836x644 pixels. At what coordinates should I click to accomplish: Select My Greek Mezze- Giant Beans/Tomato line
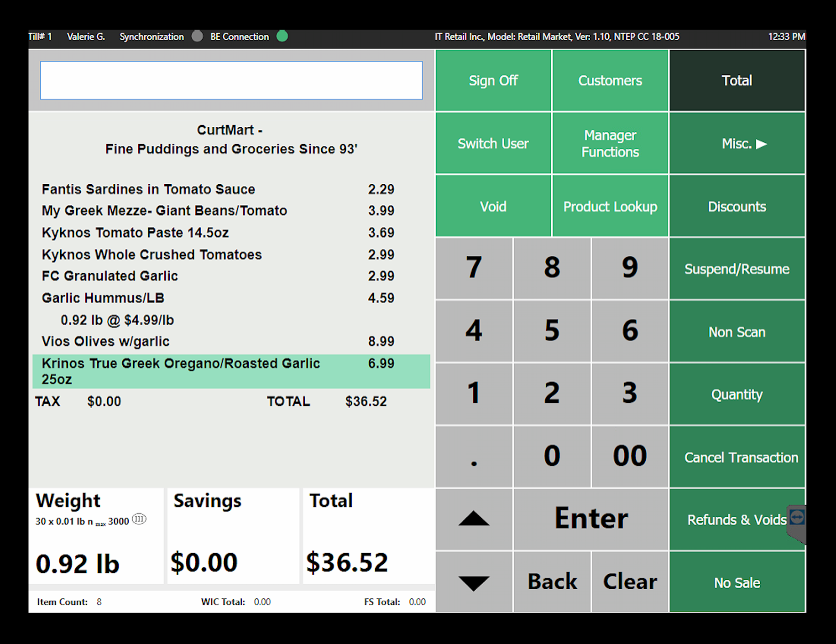(231, 210)
